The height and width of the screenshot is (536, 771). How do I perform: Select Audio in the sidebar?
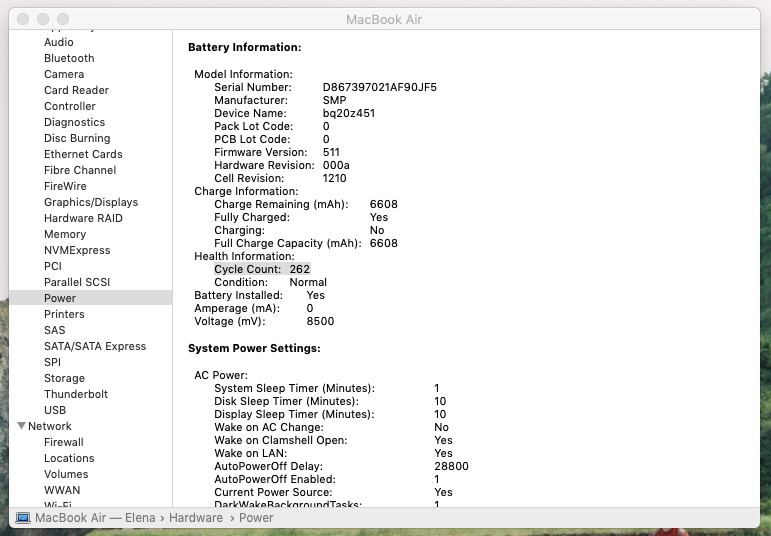[x=59, y=42]
